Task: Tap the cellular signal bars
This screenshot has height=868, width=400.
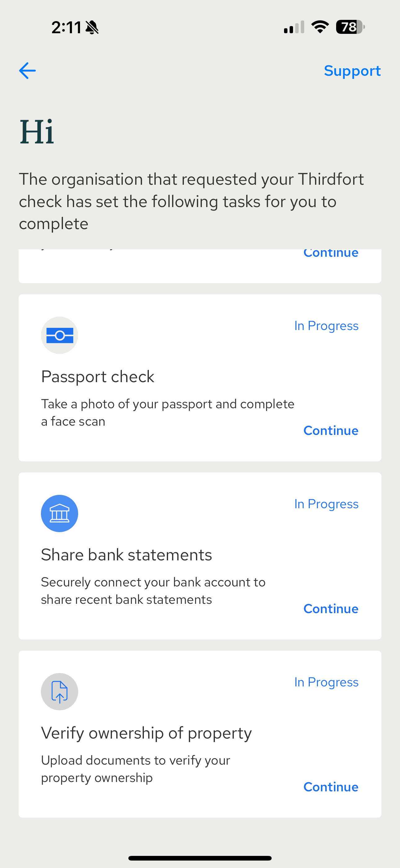Action: 294,27
